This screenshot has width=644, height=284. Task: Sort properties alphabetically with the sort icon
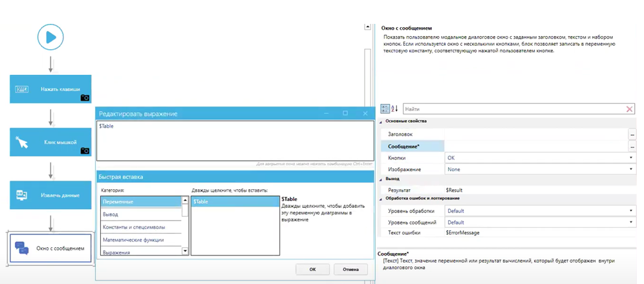[395, 109]
